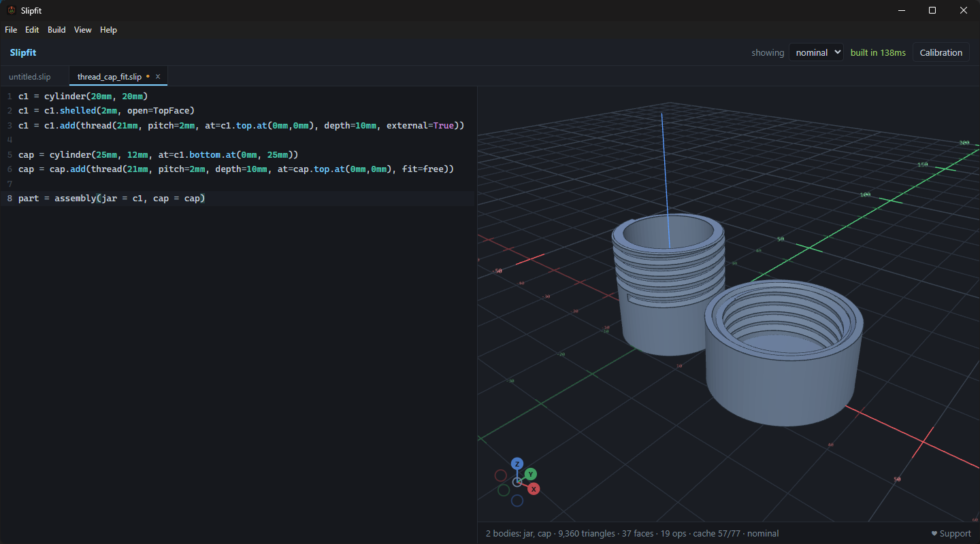Click code line 8 assembly statement
980x544 pixels.
(x=112, y=198)
